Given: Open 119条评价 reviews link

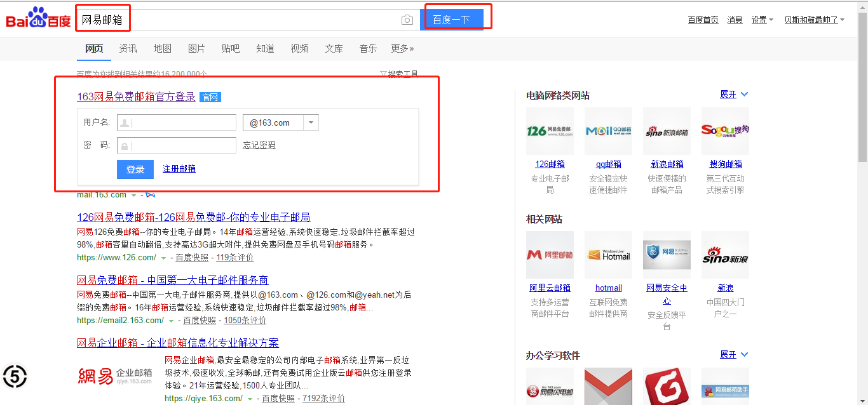Looking at the screenshot, I should [234, 257].
